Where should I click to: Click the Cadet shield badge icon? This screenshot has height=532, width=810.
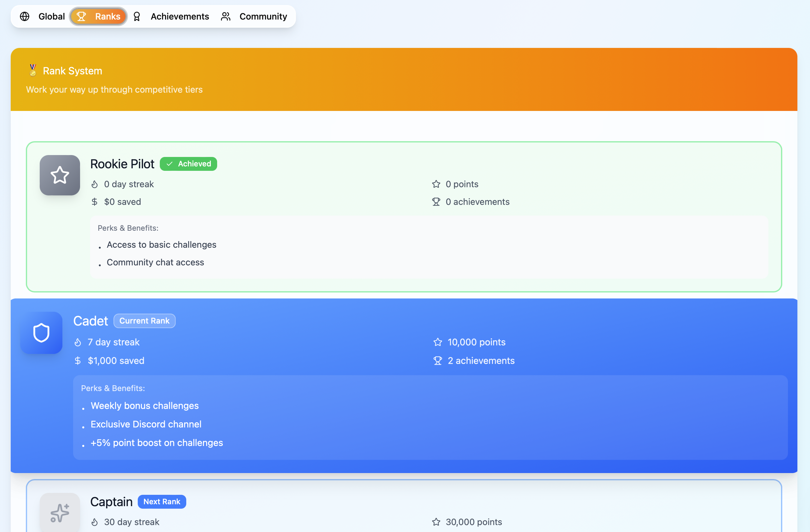click(x=41, y=332)
